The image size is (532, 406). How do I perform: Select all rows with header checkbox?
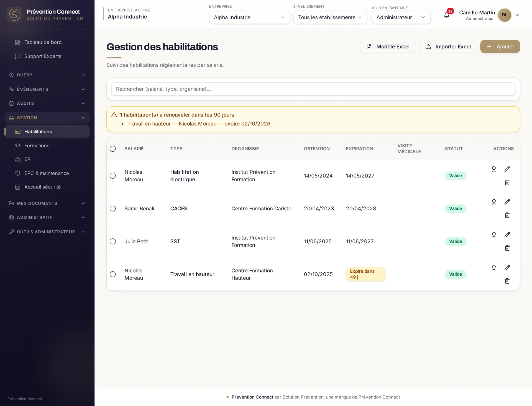click(x=113, y=149)
